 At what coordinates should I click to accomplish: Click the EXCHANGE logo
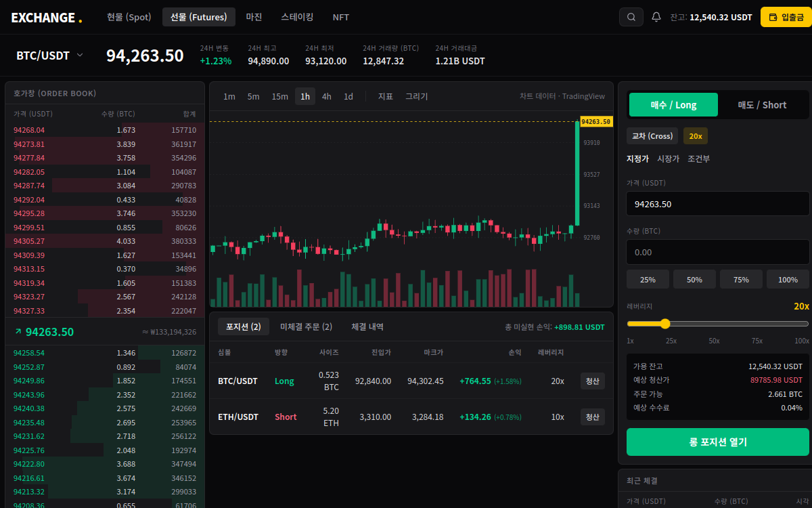[47, 18]
